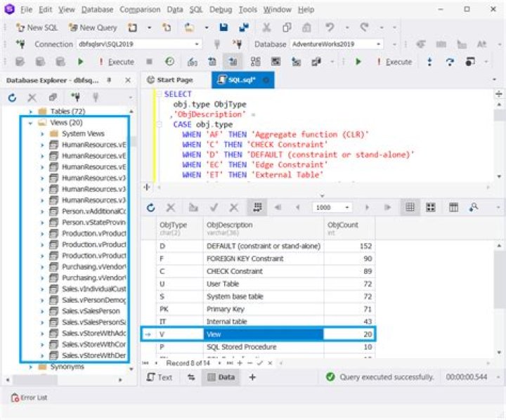
Task: Click the second Execute button at right
Action: [x=395, y=62]
